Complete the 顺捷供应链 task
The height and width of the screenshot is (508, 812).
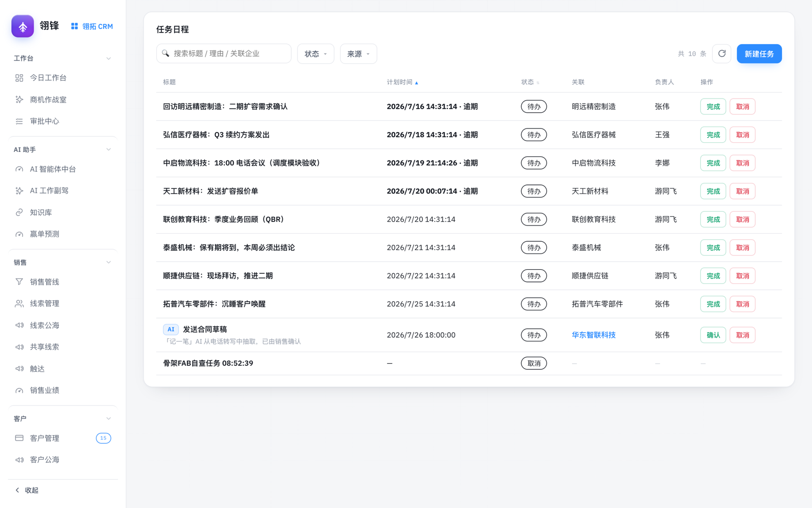click(713, 276)
